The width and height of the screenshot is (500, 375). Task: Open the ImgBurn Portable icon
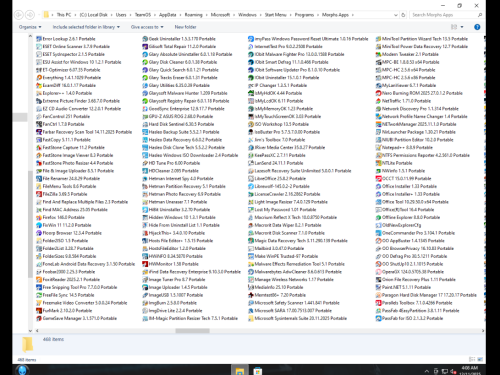pyautogui.click(x=145, y=303)
